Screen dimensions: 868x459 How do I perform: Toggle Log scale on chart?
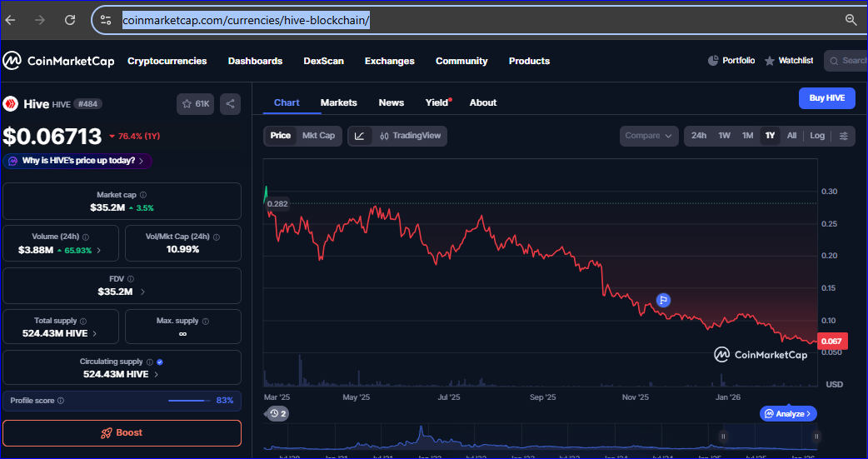817,136
